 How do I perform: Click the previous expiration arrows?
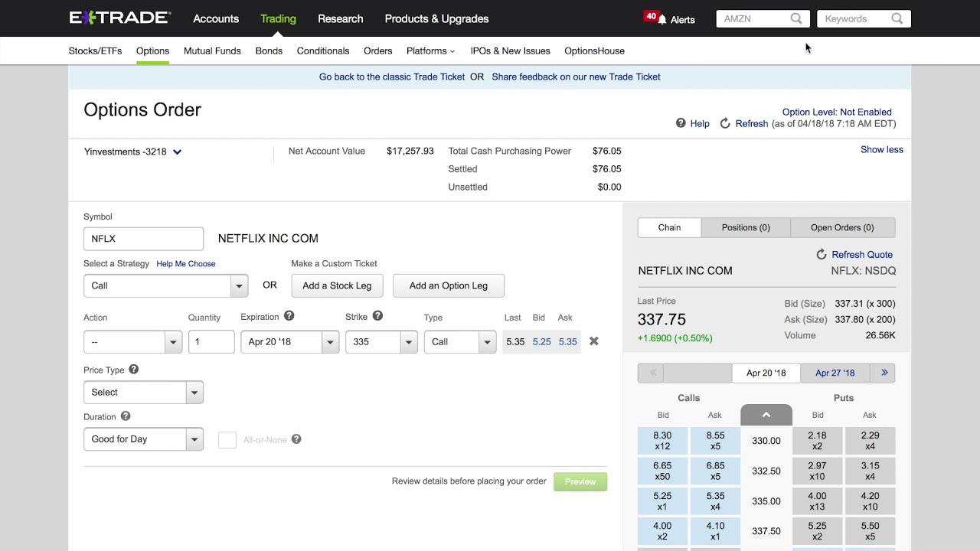(x=652, y=373)
